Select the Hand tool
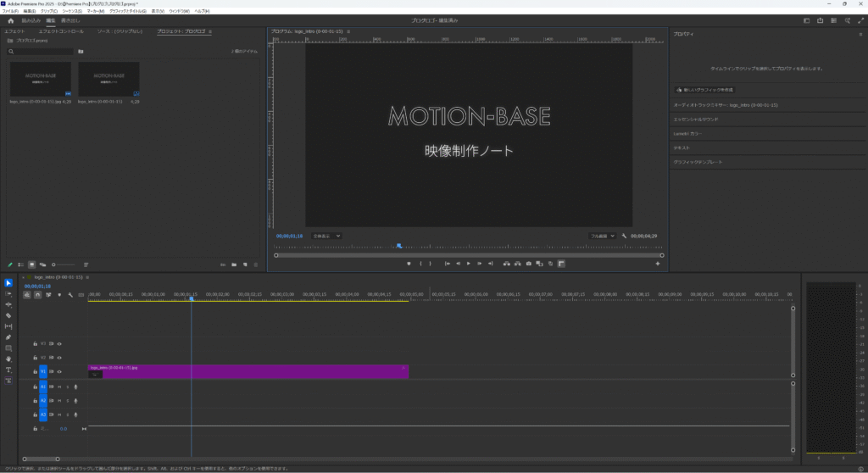Image resolution: width=868 pixels, height=473 pixels. pos(8,359)
